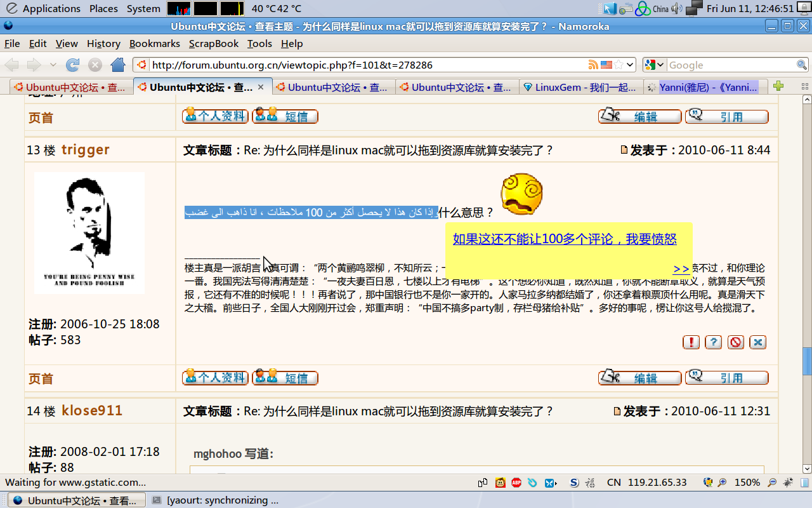Open 个人资料 profile button under trigger's post

215,378
